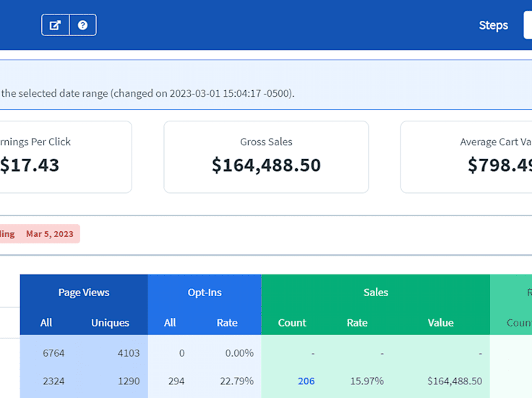
Task: Select the 2324 page views cell
Action: click(53, 381)
